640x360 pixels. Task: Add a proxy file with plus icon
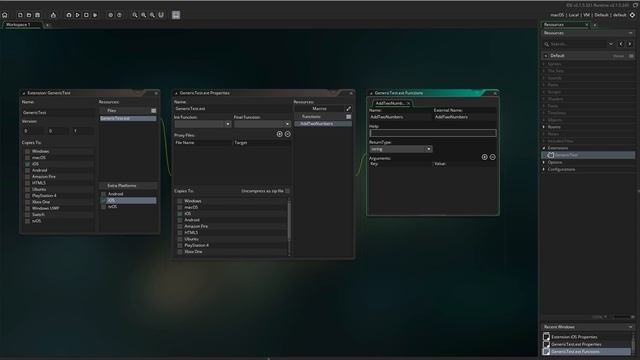coord(280,134)
